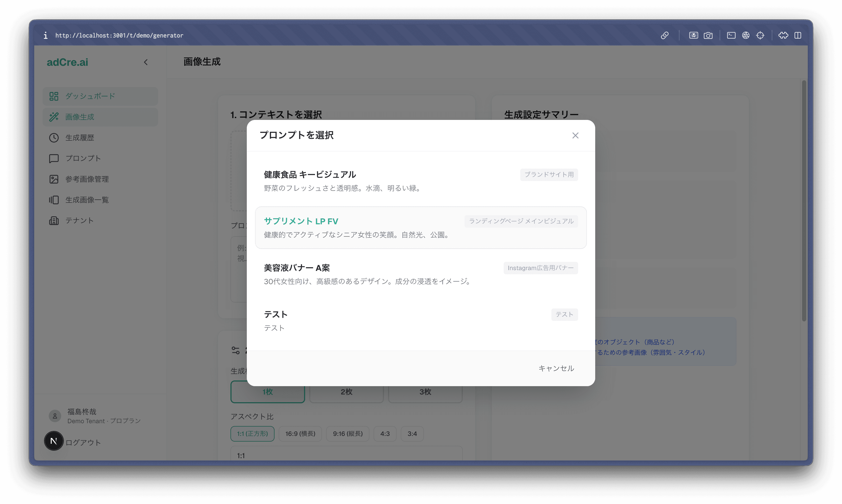Choose the 3:4 aspect ratio option
The height and width of the screenshot is (504, 842).
point(412,433)
